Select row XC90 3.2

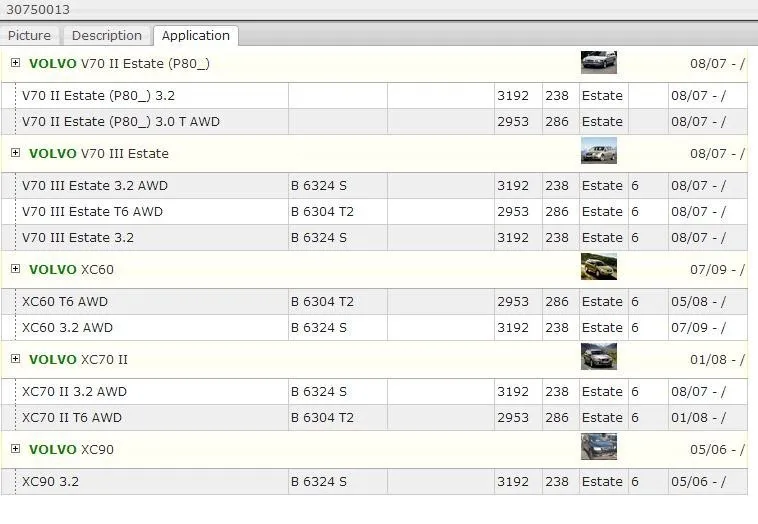(375, 481)
